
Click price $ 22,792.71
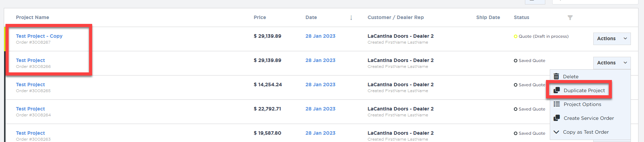point(267,109)
